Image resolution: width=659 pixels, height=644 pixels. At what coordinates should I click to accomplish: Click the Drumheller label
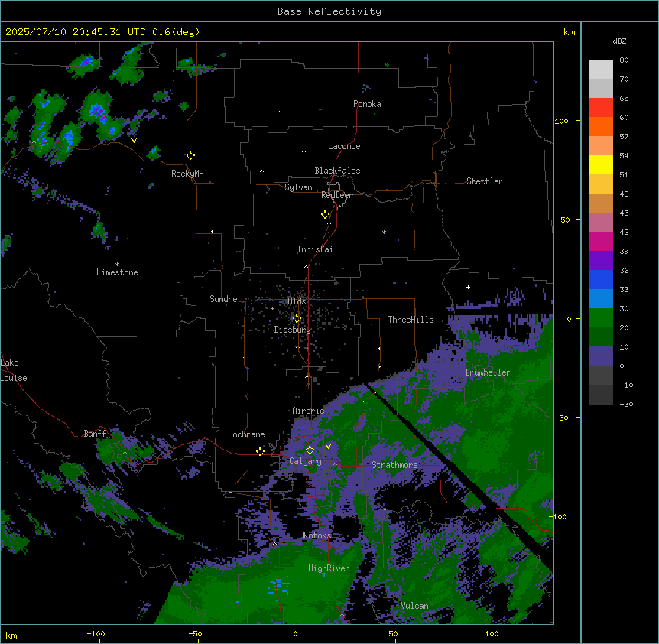point(488,372)
